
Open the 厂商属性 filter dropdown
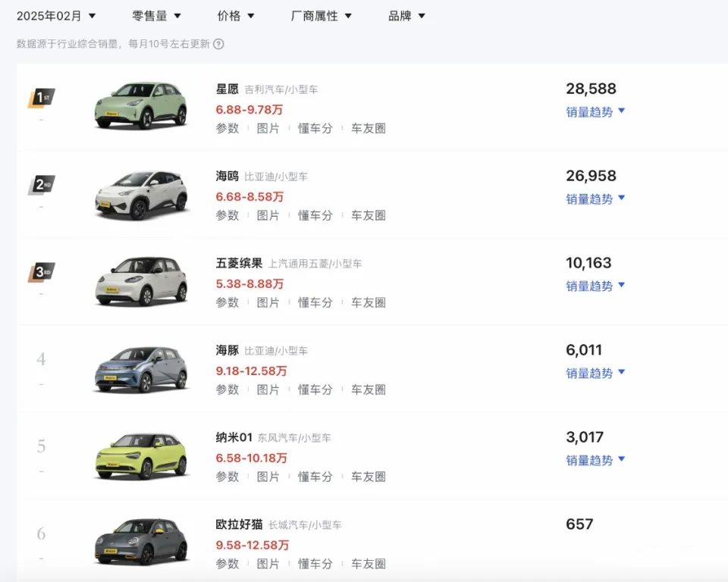click(321, 16)
